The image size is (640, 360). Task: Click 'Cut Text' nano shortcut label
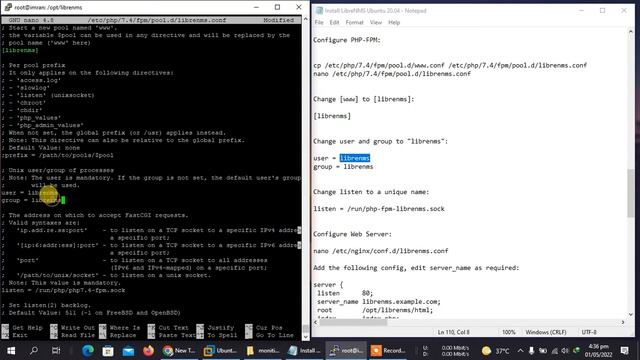coord(173,327)
